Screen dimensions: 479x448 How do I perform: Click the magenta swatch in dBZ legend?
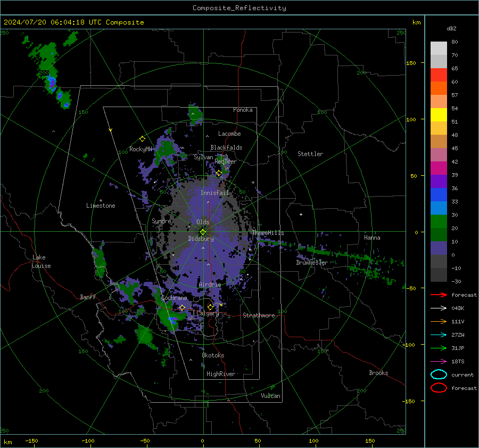(439, 168)
